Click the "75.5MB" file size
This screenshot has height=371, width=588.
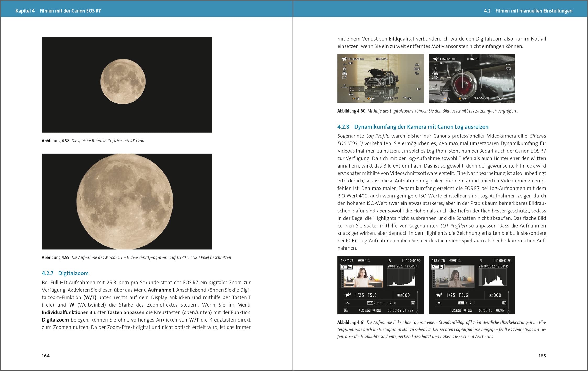[408, 311]
